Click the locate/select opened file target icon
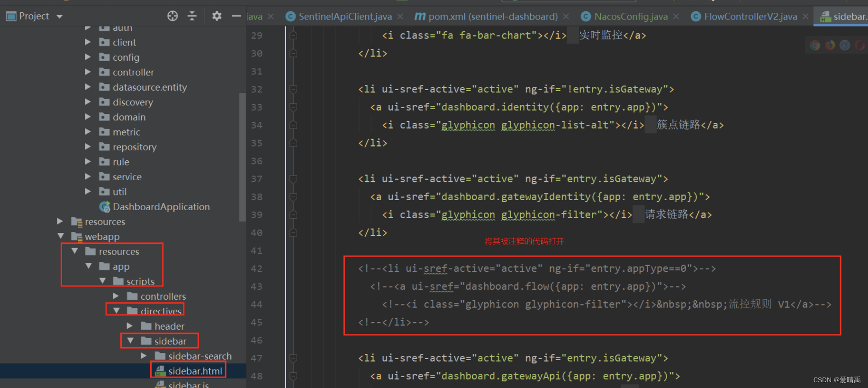This screenshot has height=388, width=868. pyautogui.click(x=172, y=16)
